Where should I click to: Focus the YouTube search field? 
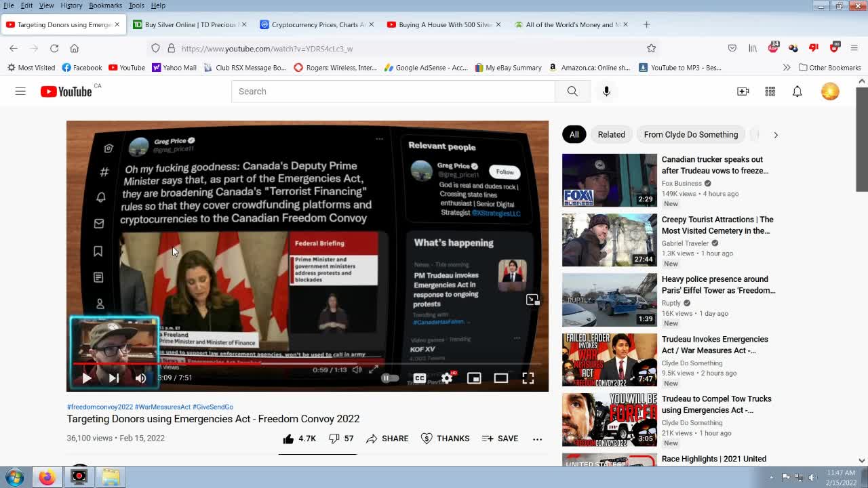[x=393, y=91]
